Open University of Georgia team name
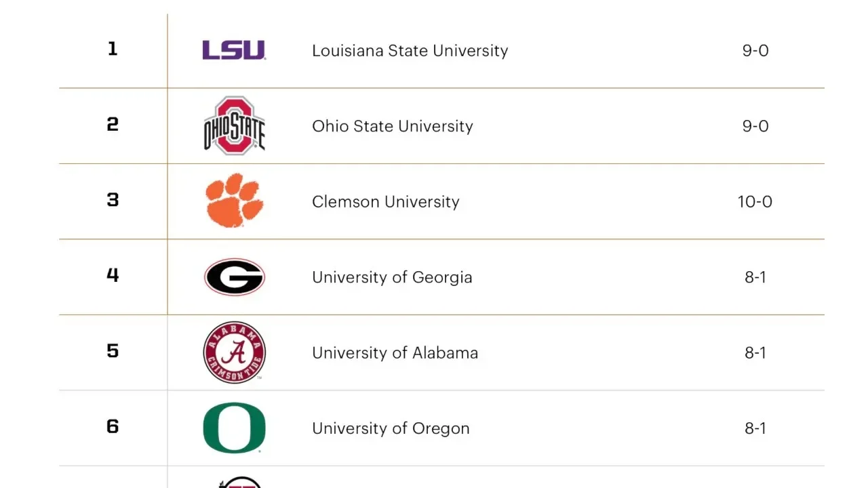 392,277
